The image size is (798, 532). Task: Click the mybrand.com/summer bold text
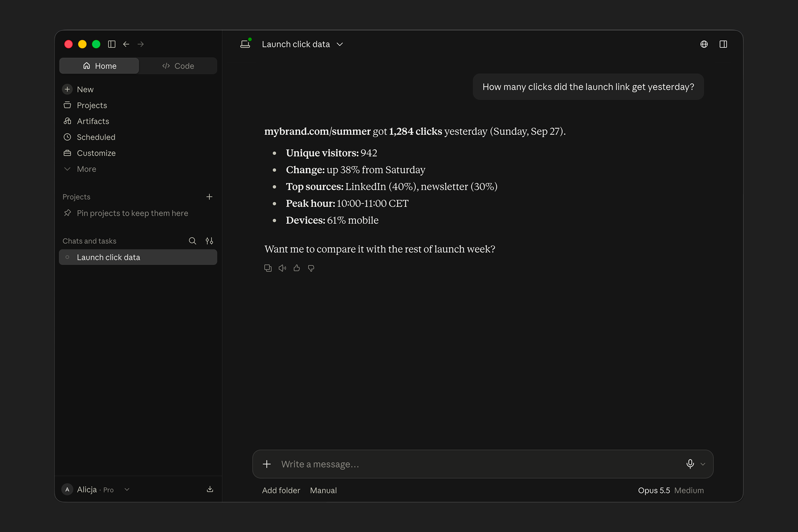(x=317, y=131)
